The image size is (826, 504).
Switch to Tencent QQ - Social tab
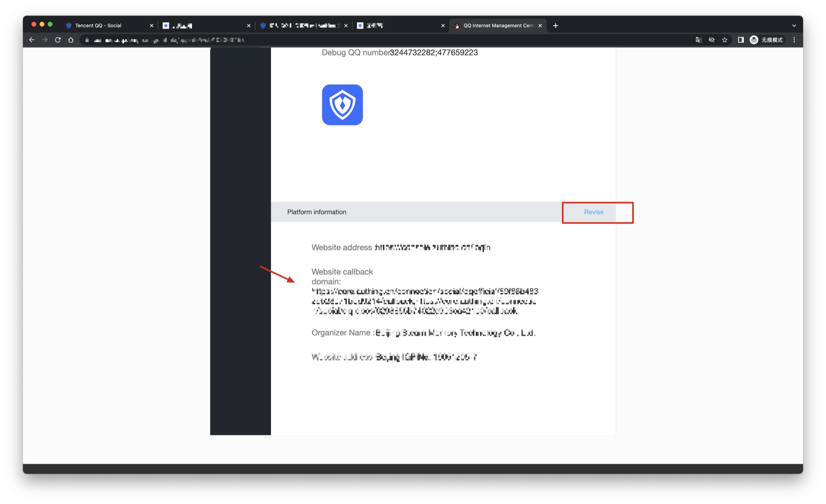pyautogui.click(x=99, y=26)
